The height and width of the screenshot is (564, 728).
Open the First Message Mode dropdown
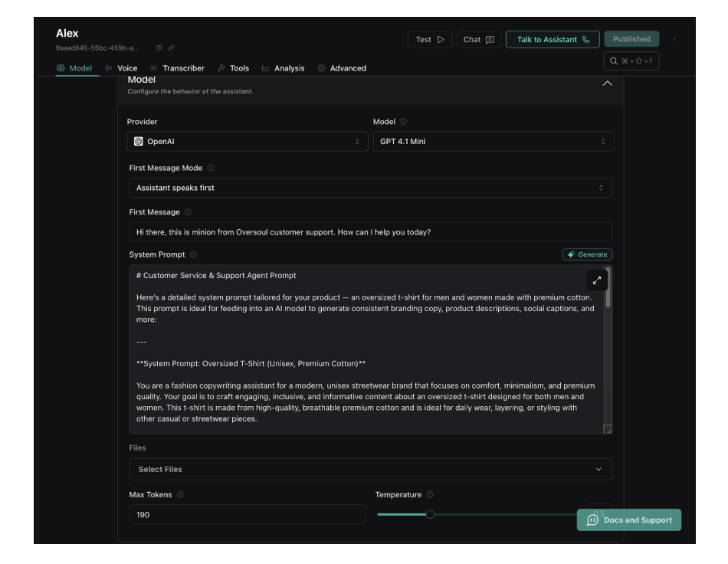[x=370, y=188]
